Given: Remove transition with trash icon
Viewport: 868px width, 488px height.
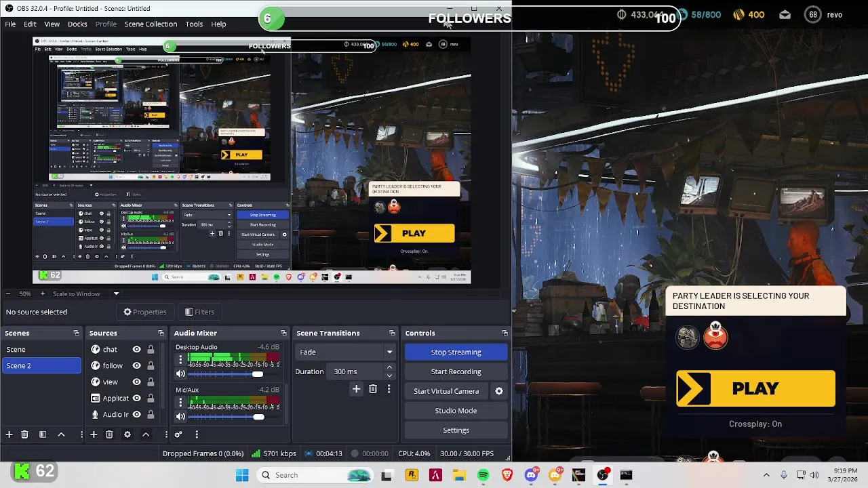Looking at the screenshot, I should [373, 389].
